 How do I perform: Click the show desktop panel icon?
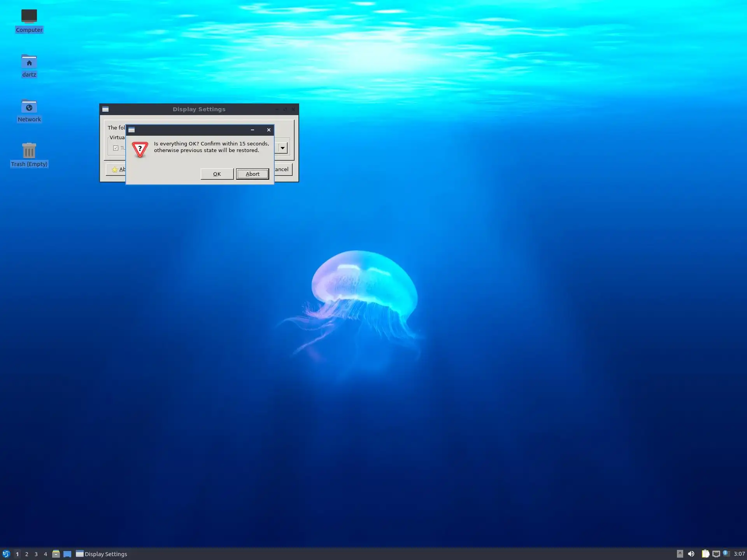[x=67, y=554]
